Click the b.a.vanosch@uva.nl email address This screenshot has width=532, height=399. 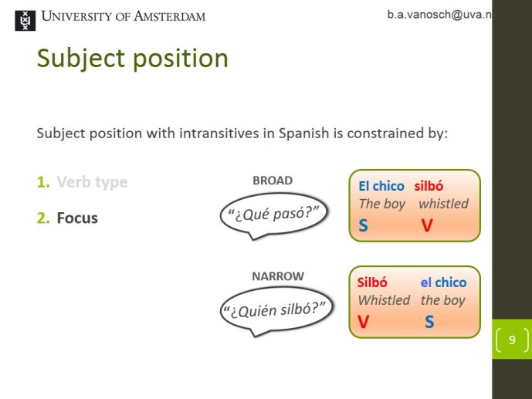point(439,15)
